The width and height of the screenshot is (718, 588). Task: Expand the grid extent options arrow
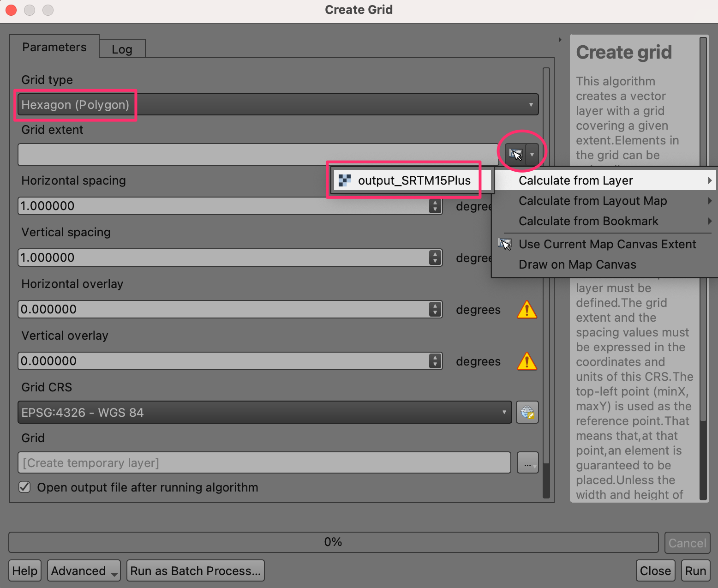pos(532,154)
